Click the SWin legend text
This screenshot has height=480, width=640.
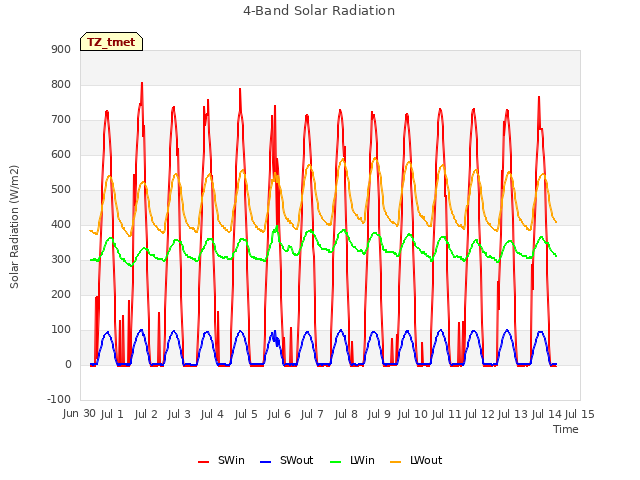tap(231, 460)
